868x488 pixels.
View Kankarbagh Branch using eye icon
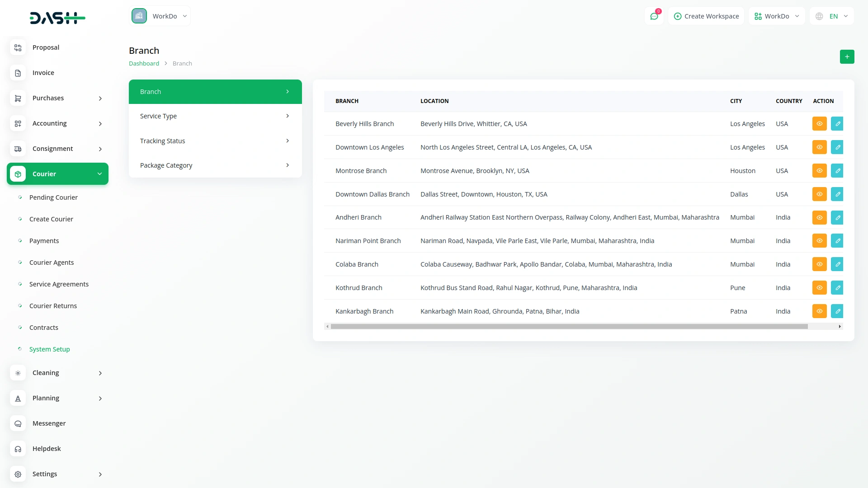[819, 311]
